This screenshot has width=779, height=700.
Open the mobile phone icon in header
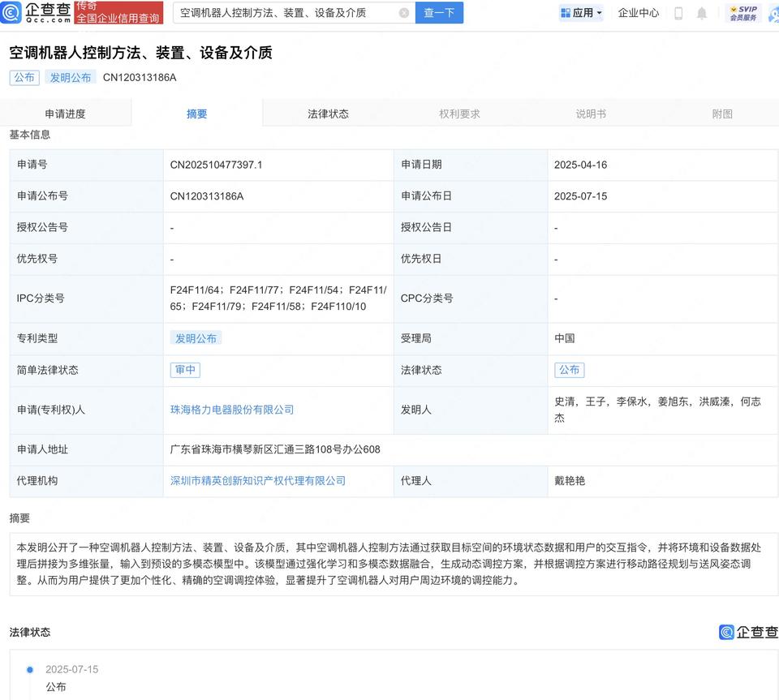(678, 14)
